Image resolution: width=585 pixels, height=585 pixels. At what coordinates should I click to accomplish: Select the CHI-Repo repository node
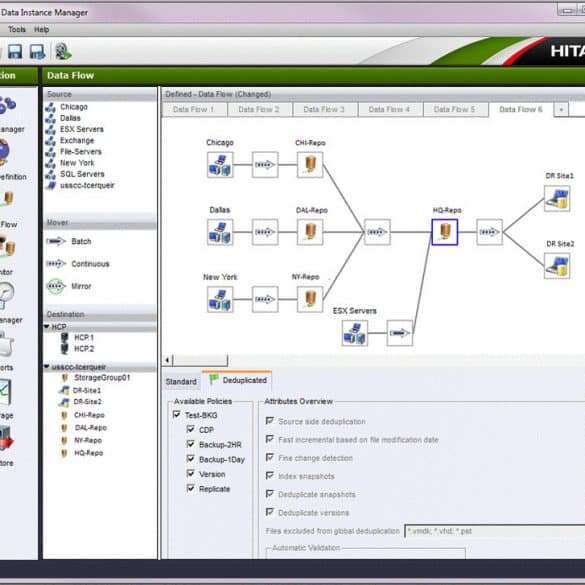tap(310, 165)
